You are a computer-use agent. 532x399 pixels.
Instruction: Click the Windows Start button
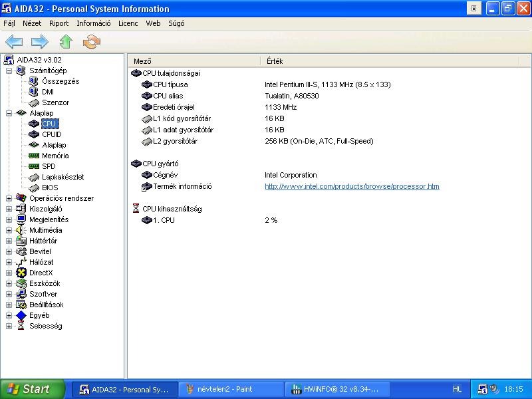tap(33, 389)
